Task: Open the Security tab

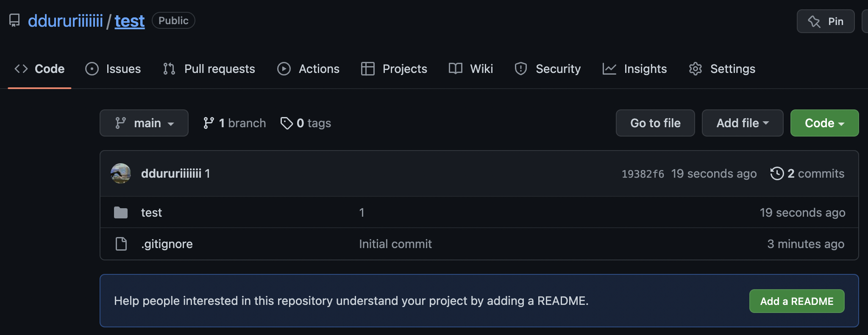Action: [547, 69]
